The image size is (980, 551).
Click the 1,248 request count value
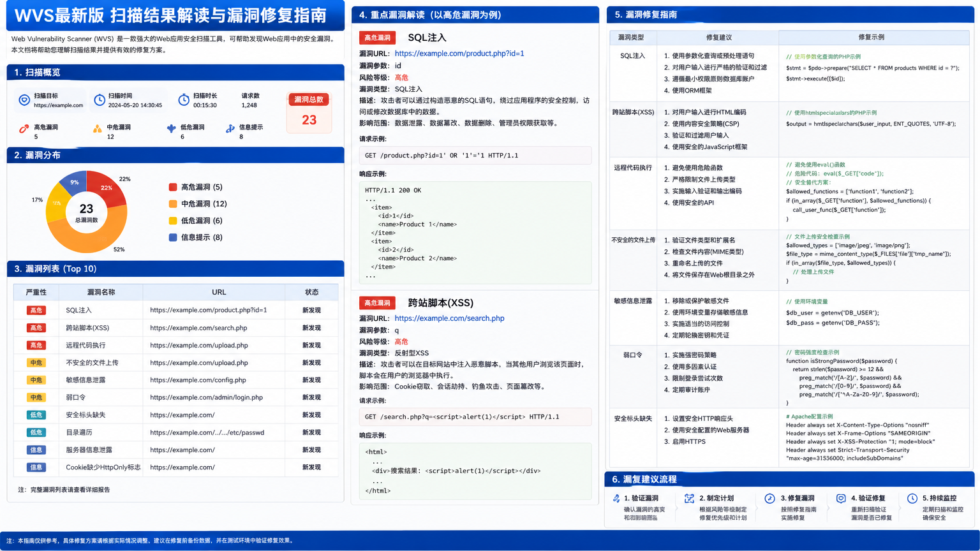click(x=249, y=105)
